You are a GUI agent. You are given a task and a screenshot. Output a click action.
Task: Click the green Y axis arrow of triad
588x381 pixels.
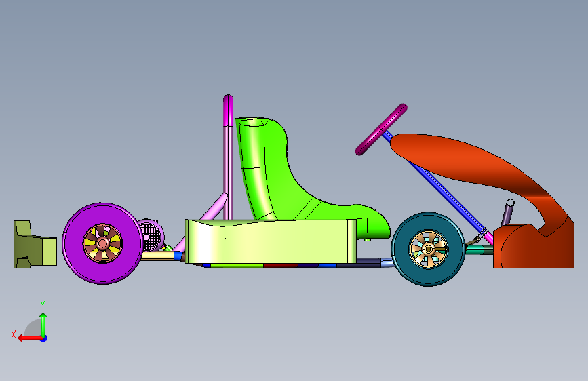point(43,325)
